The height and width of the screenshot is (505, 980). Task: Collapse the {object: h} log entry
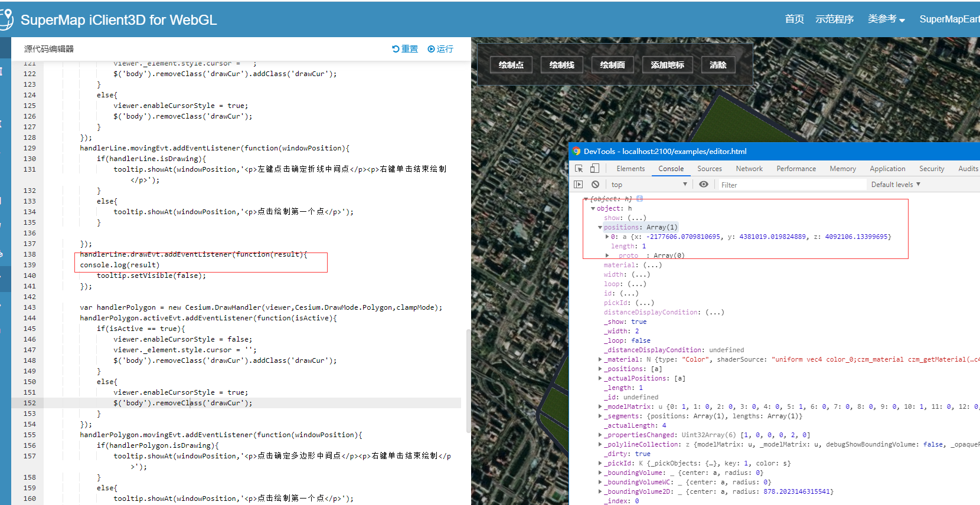point(586,199)
